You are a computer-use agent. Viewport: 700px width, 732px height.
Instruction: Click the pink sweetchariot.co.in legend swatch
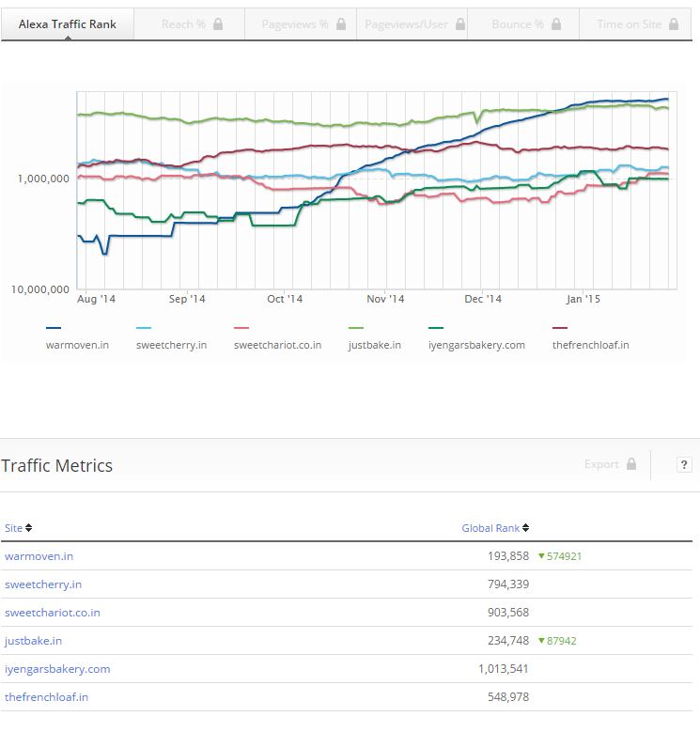(241, 328)
